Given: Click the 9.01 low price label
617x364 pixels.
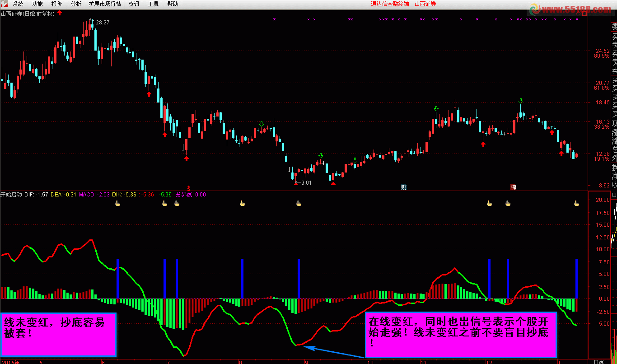Looking at the screenshot, I should (x=306, y=183).
